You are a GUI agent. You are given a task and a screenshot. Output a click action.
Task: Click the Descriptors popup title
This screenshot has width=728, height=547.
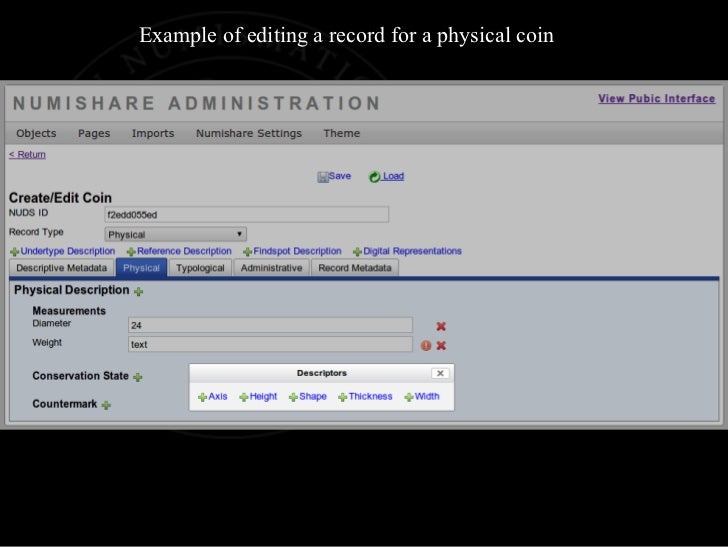pyautogui.click(x=322, y=373)
